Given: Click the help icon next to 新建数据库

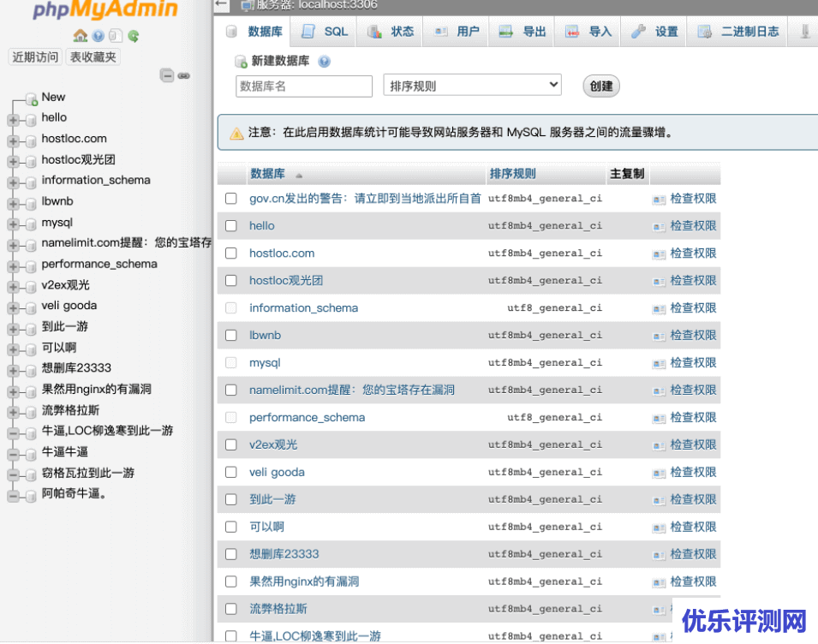Looking at the screenshot, I should (x=324, y=62).
